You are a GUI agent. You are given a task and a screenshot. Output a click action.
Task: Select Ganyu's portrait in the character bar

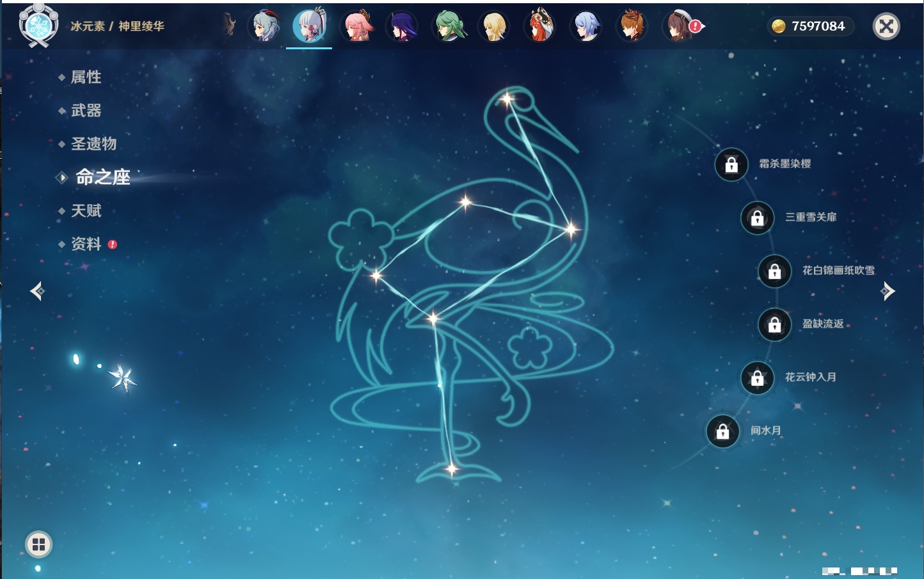[264, 26]
